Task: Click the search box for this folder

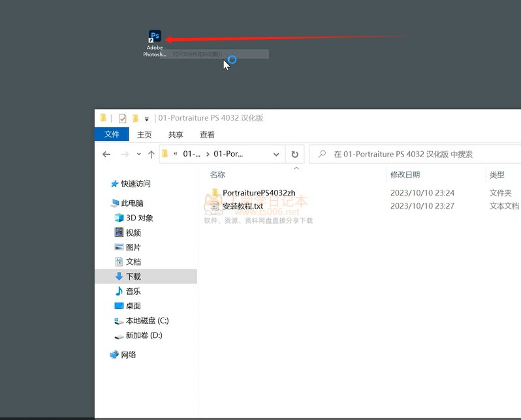Action: click(x=418, y=155)
